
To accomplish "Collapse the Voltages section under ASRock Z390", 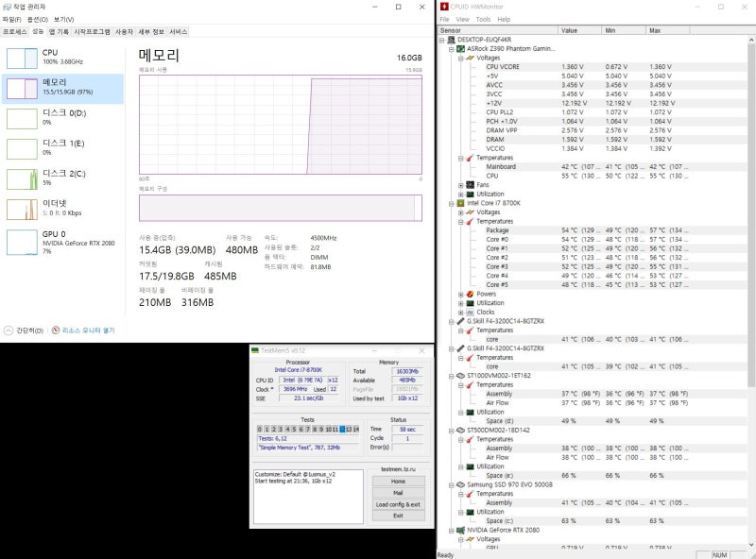I will coord(460,58).
